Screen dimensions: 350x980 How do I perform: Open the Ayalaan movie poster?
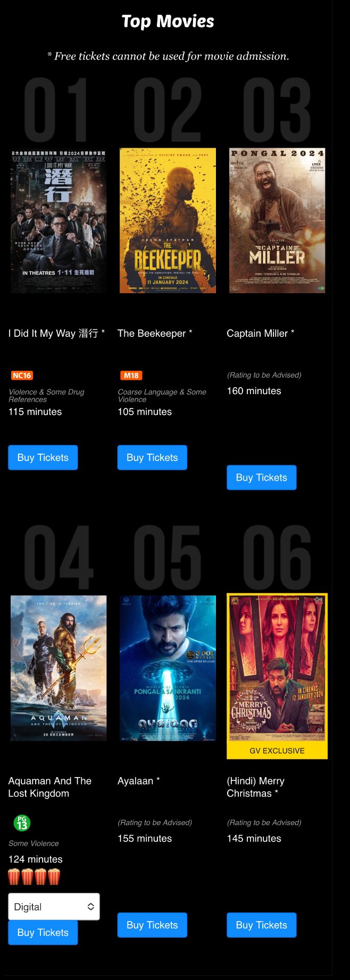[x=168, y=668]
